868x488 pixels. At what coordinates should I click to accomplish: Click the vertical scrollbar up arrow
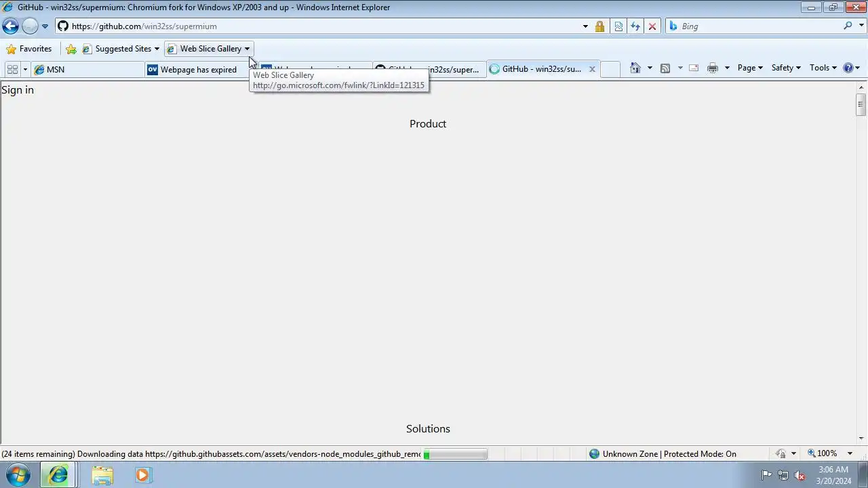(861, 87)
